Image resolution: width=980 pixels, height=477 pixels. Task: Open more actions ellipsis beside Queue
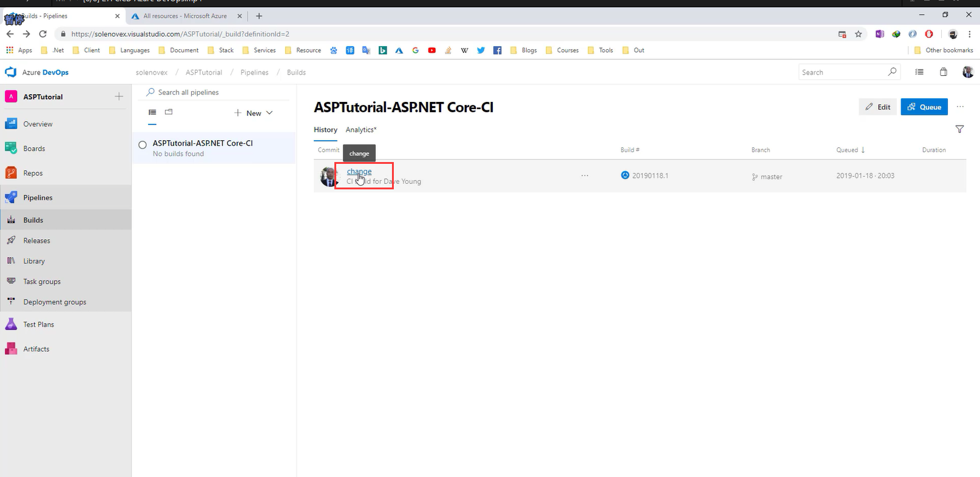click(x=960, y=107)
